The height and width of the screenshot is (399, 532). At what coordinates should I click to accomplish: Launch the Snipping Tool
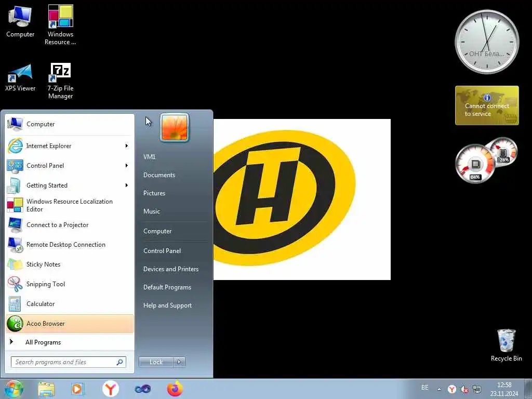click(70, 284)
